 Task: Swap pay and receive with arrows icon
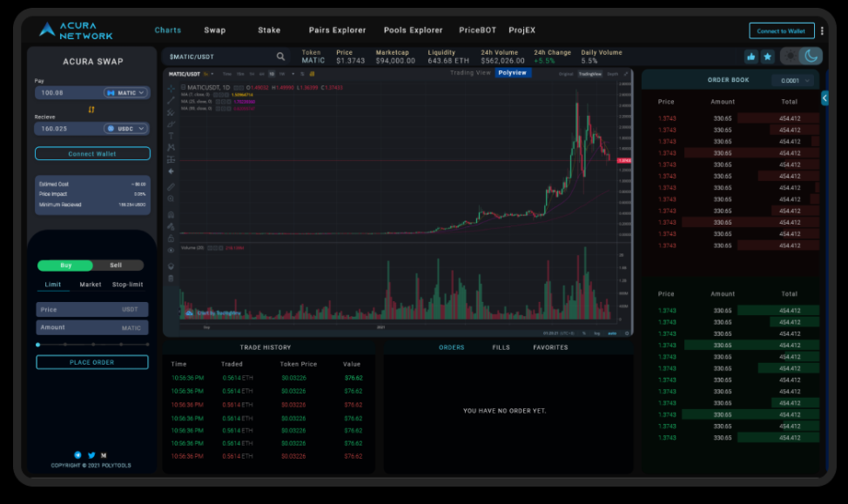tap(91, 110)
